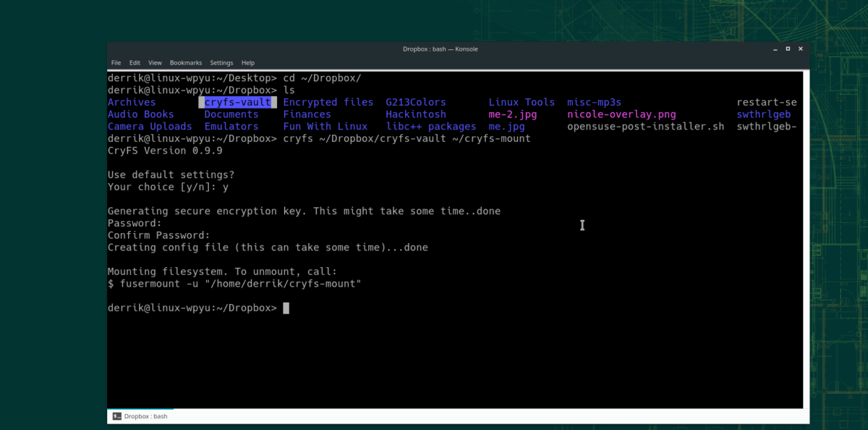Click the Encrypted files directory entry
This screenshot has height=430, width=868.
point(328,102)
